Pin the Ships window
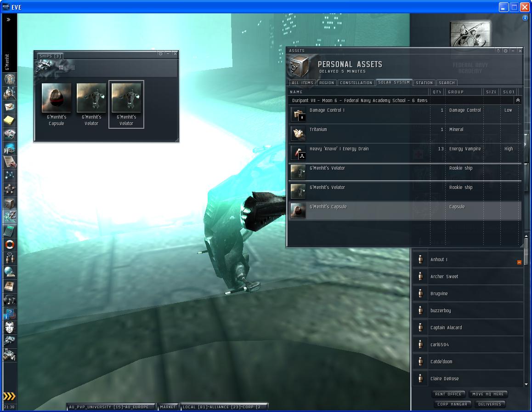 tap(160, 54)
